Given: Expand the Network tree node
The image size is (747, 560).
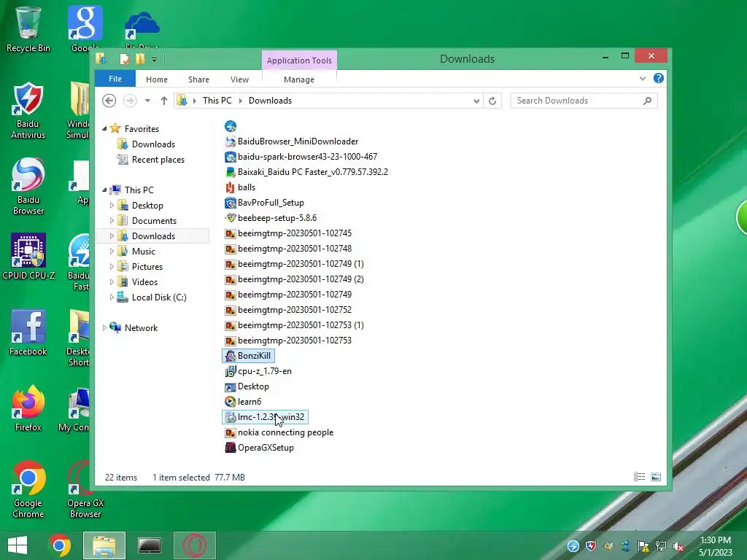Looking at the screenshot, I should [104, 327].
